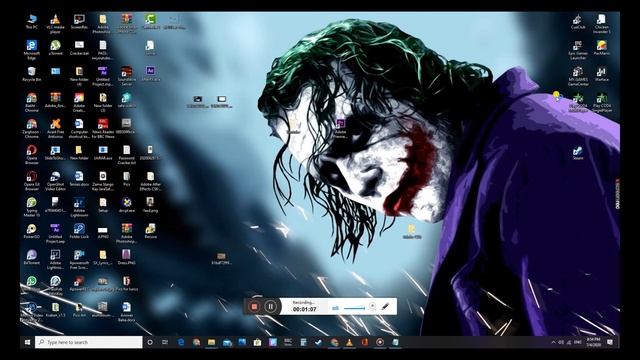Click the taskbar clock and date
640x360 pixels.
593,342
